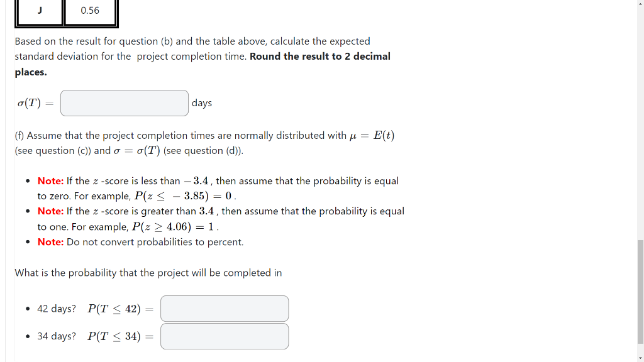Click the table cell containing J
644x362 pixels.
coord(40,11)
